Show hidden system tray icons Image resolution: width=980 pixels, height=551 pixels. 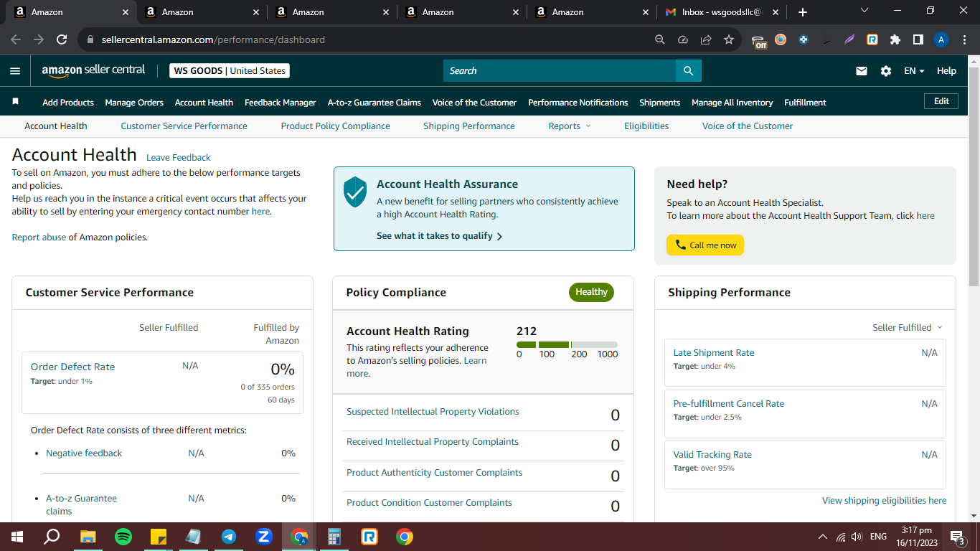coord(823,537)
